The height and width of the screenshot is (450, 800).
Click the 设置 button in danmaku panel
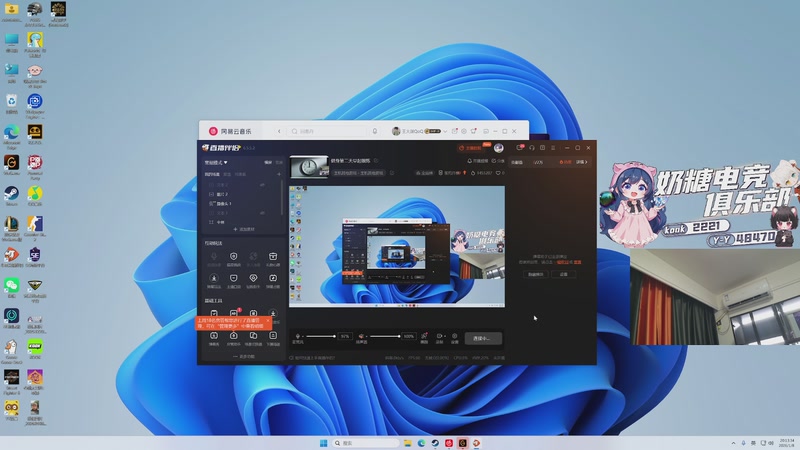click(563, 274)
